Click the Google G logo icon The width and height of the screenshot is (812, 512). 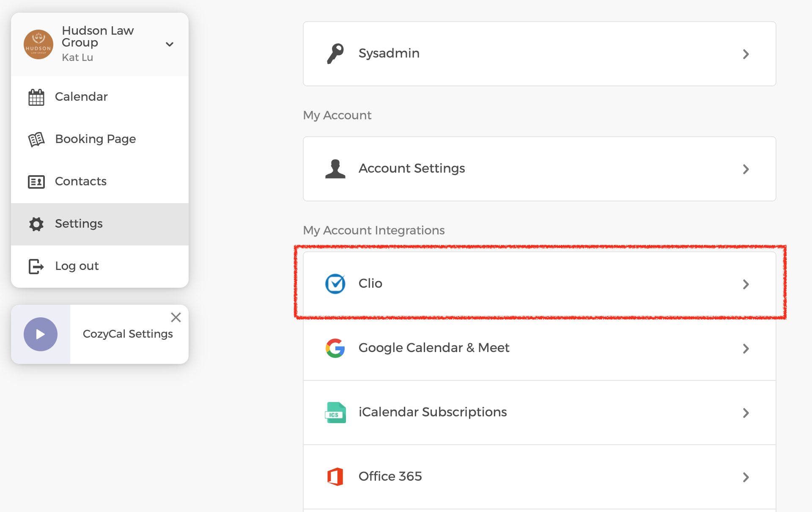click(x=335, y=348)
